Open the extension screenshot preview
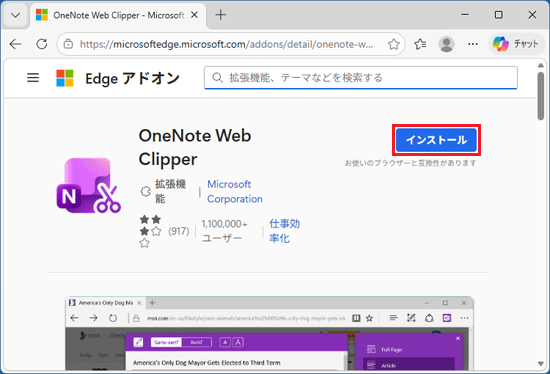550x374 pixels. 269,333
